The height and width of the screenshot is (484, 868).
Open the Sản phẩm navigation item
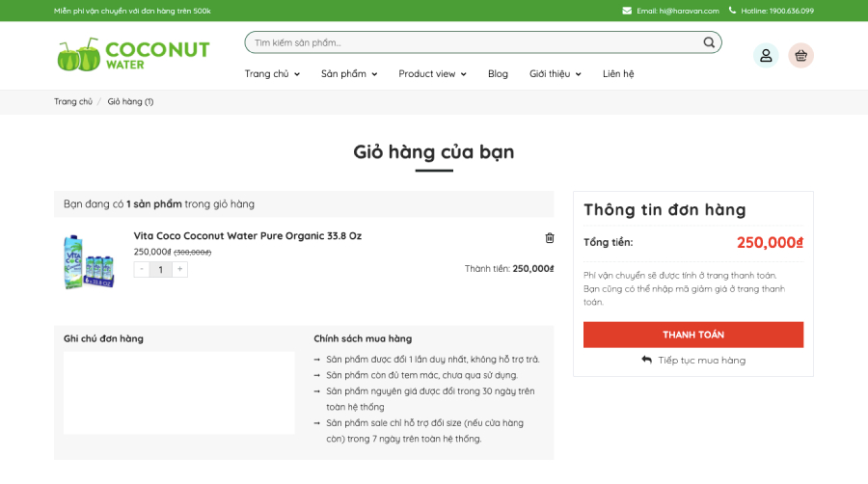(x=343, y=73)
